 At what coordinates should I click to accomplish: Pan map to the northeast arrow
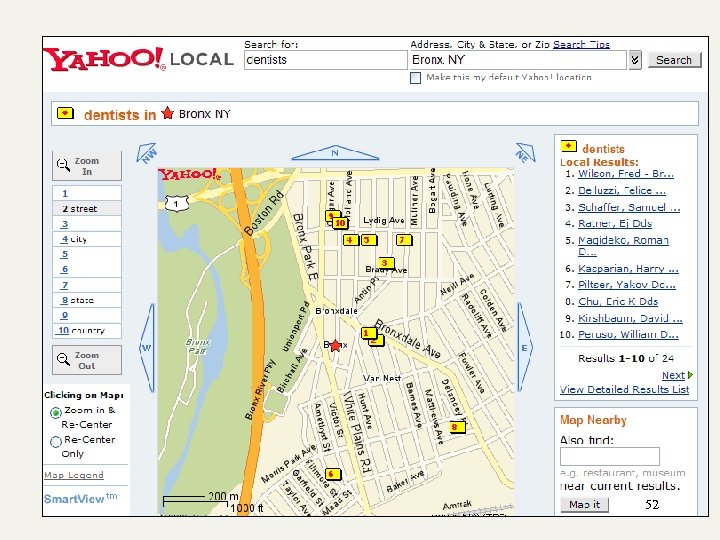[x=525, y=153]
